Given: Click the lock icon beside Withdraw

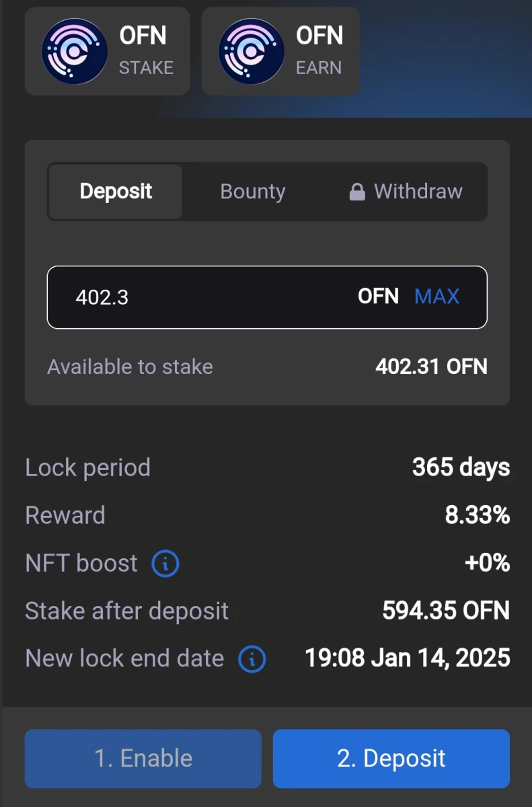Looking at the screenshot, I should (357, 192).
